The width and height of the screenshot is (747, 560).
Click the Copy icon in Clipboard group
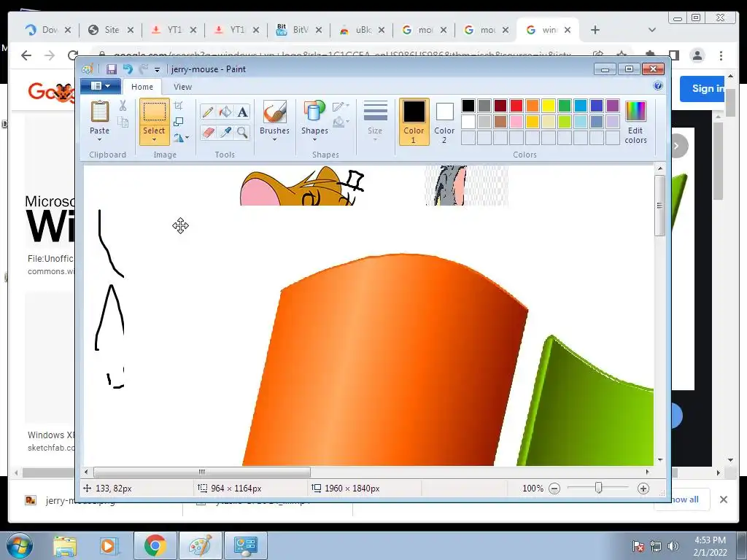click(x=123, y=122)
